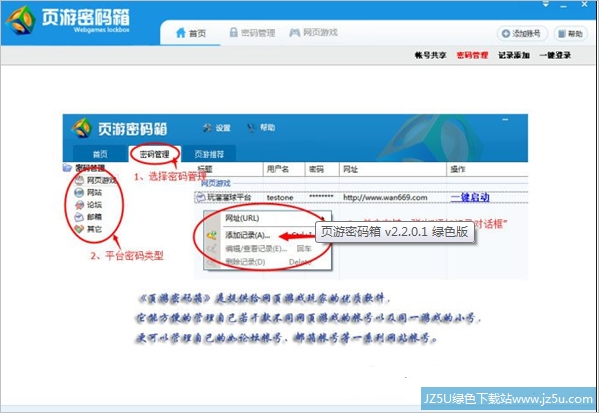Image resolution: width=599 pixels, height=413 pixels.
Task: Select the red 密码管理 tutorial link
Action: 472,55
